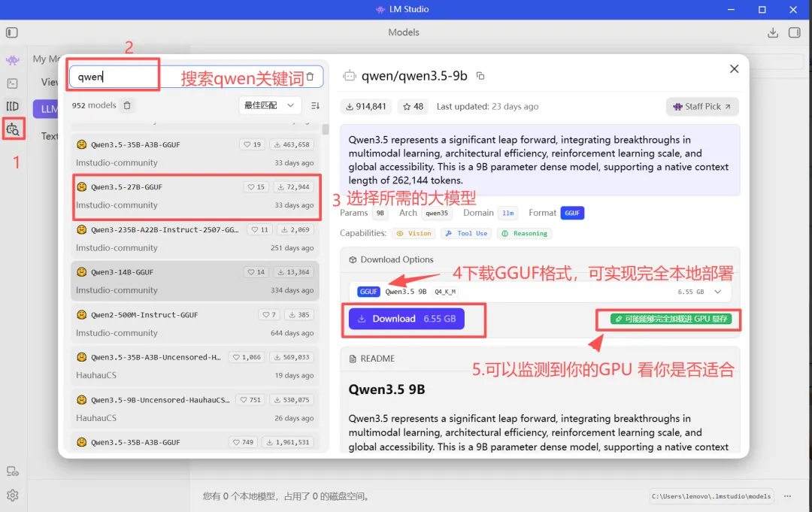Open the 最佳匹配 sort dropdown
812x512 pixels.
pyautogui.click(x=268, y=105)
